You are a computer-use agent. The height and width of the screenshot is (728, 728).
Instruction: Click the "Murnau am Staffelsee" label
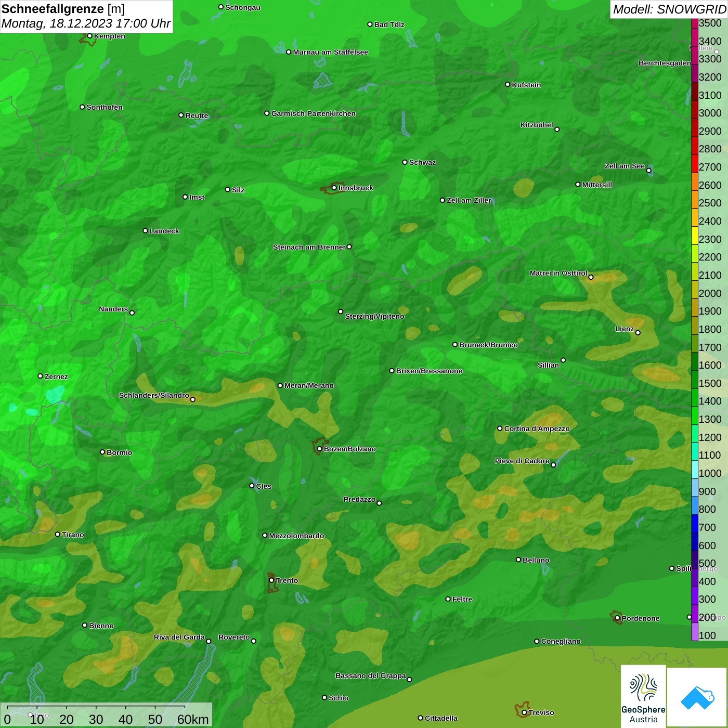pos(331,52)
